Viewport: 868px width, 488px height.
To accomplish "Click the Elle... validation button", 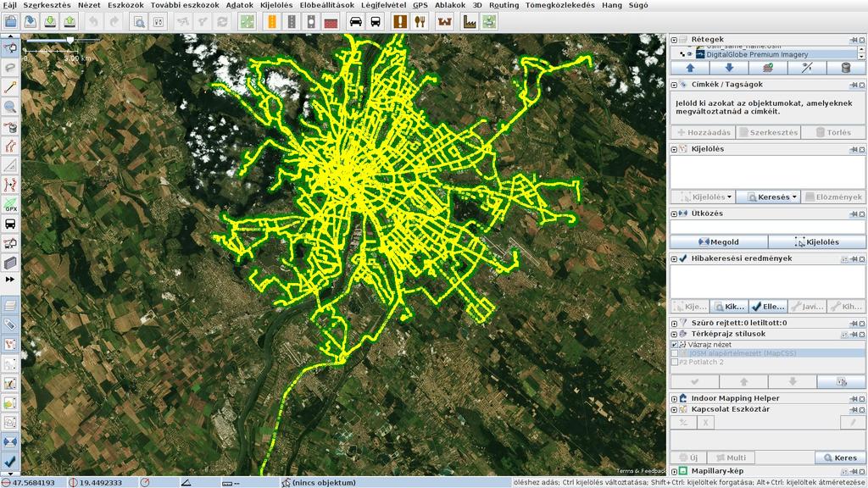I will (768, 306).
